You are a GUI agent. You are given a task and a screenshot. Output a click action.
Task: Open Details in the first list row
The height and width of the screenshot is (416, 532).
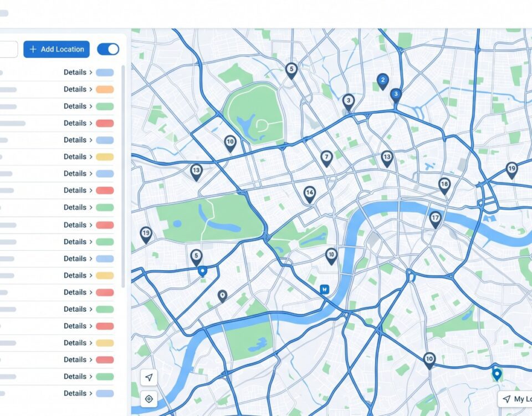point(78,72)
